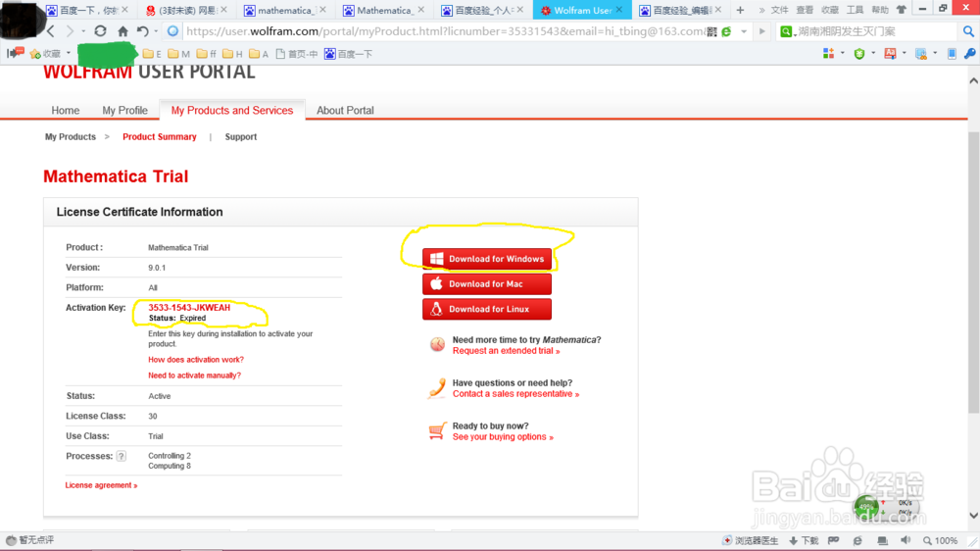
Task: Show more menu items with double chevron
Action: coord(761,10)
